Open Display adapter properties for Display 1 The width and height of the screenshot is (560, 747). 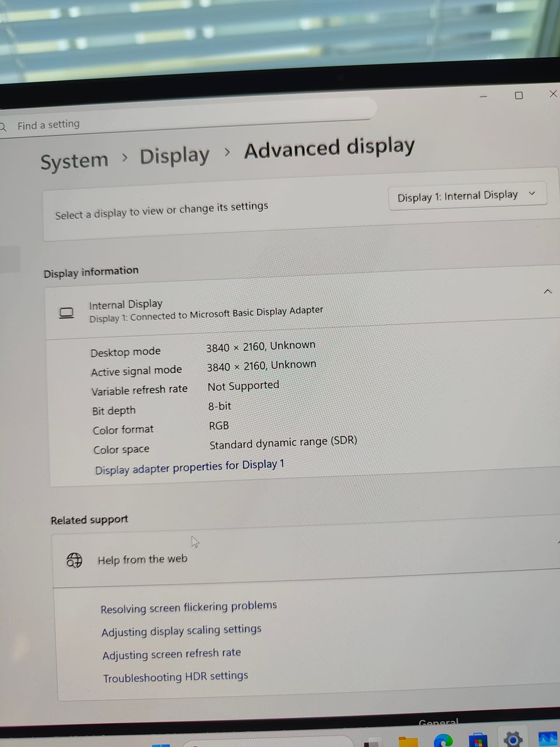[x=190, y=467]
